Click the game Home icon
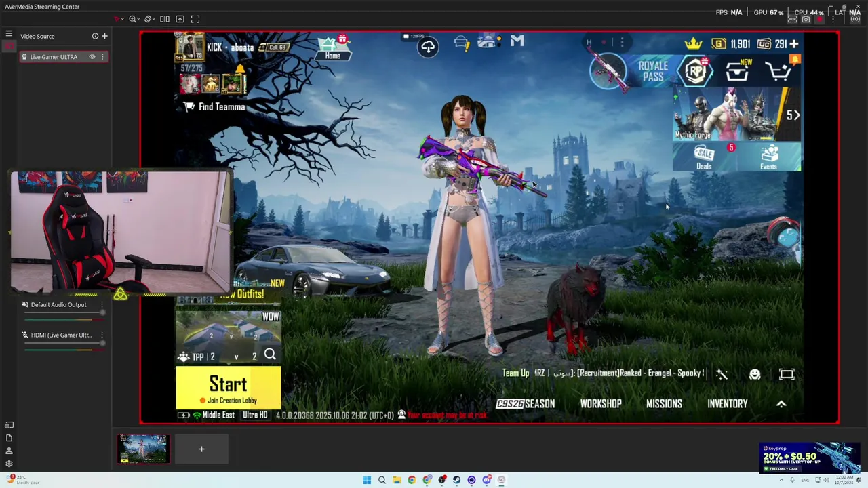This screenshot has width=868, height=488. (x=332, y=47)
